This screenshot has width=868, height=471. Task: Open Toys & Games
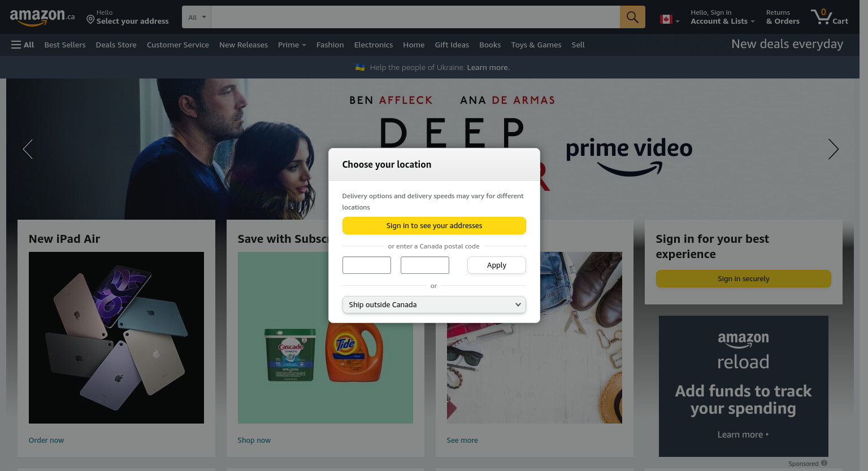(536, 45)
